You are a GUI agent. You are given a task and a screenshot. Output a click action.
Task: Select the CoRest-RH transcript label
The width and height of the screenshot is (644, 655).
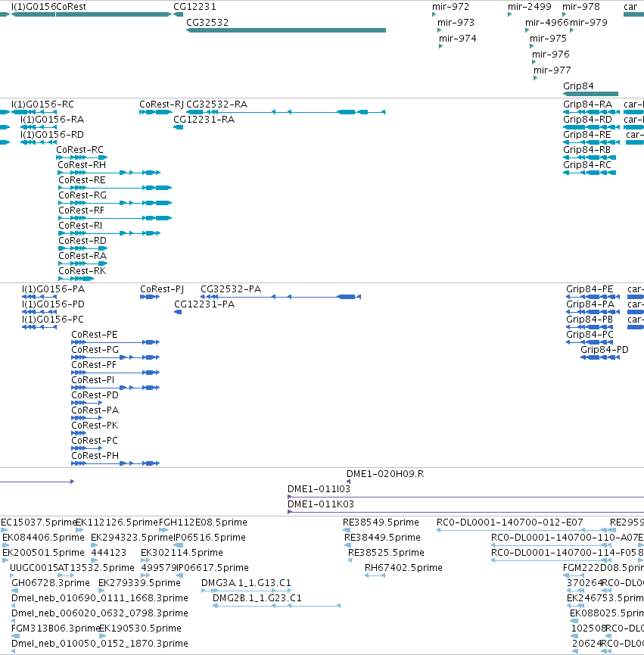[82, 165]
